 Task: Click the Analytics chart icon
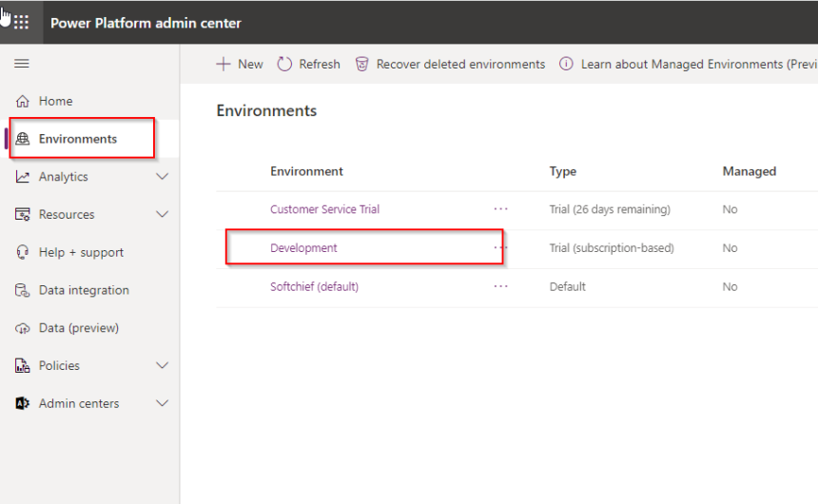tap(23, 177)
